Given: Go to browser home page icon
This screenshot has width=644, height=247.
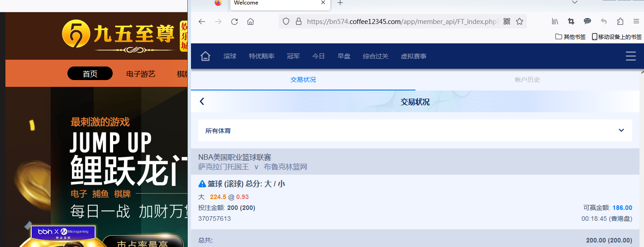Looking at the screenshot, I should point(250,21).
